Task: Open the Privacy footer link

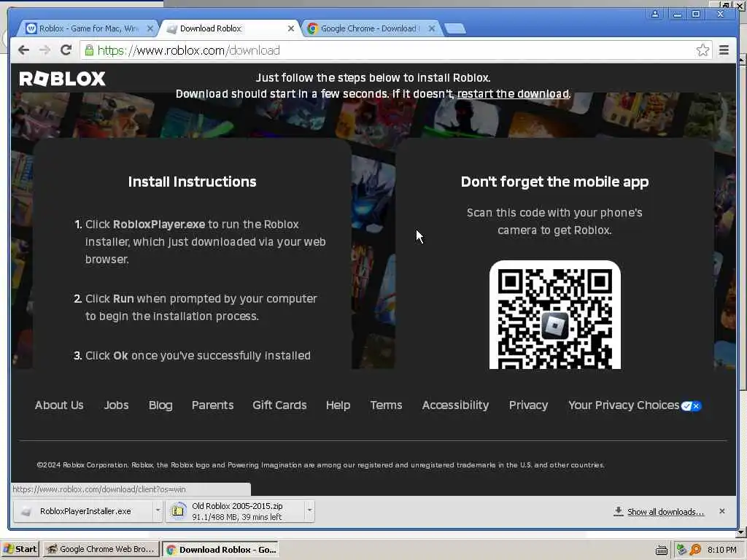Action: tap(528, 405)
